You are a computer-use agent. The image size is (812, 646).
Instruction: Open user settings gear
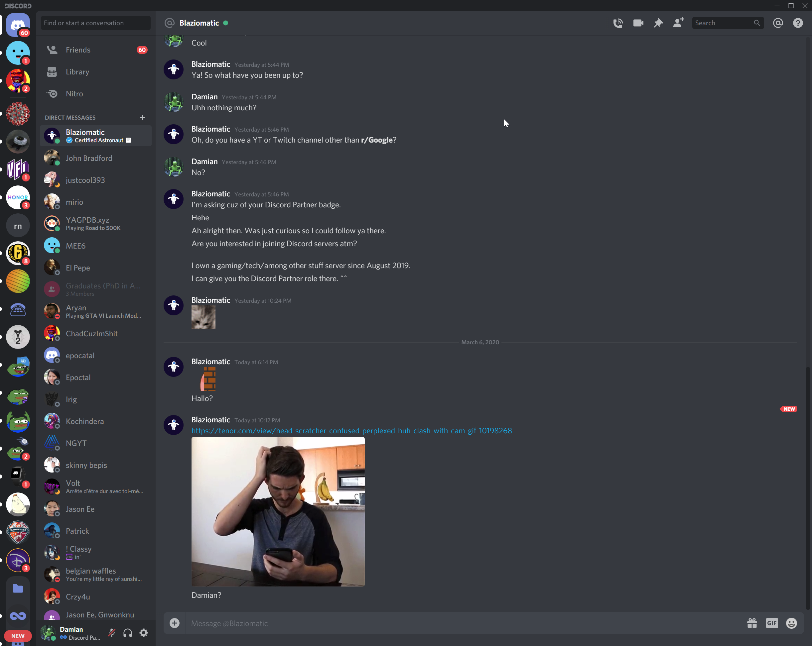tap(144, 633)
